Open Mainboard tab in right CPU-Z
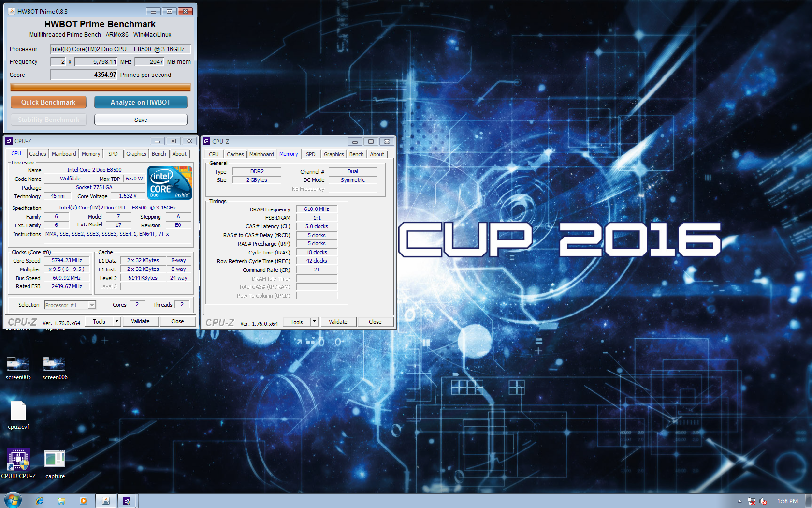This screenshot has height=508, width=812. 261,154
